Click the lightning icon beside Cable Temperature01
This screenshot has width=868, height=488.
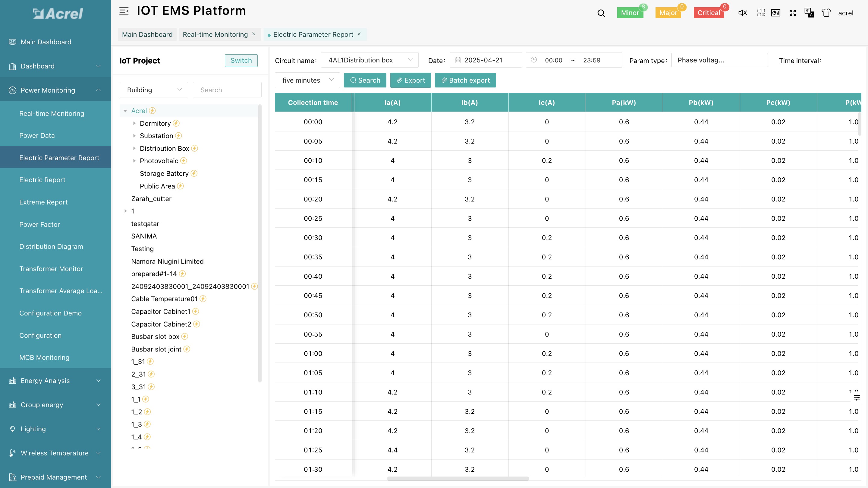203,299
